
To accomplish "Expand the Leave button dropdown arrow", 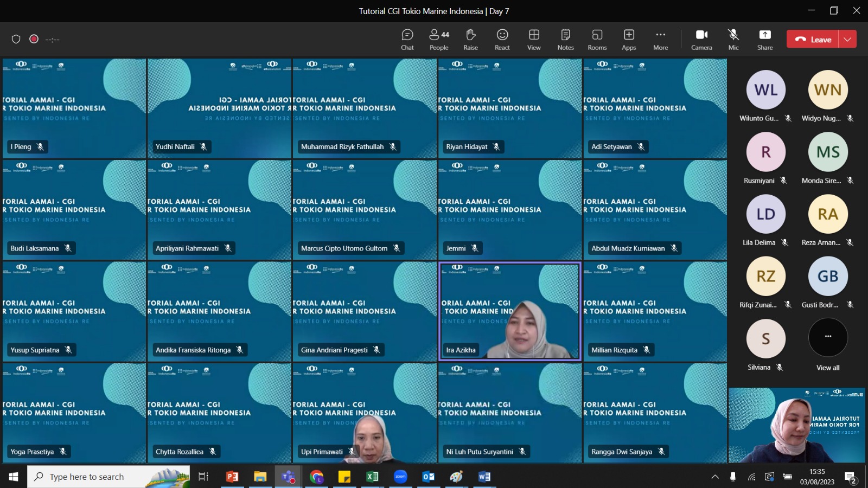I will click(847, 39).
